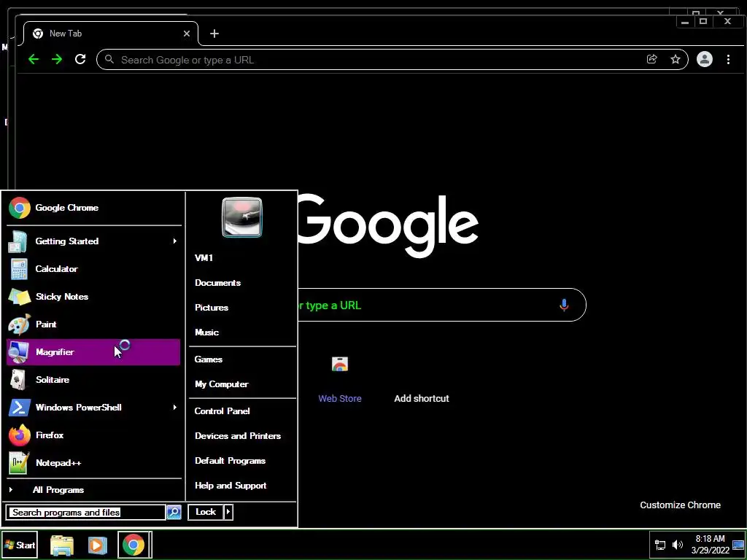Click the network tray icon
The width and height of the screenshot is (747, 560).
coord(659,545)
